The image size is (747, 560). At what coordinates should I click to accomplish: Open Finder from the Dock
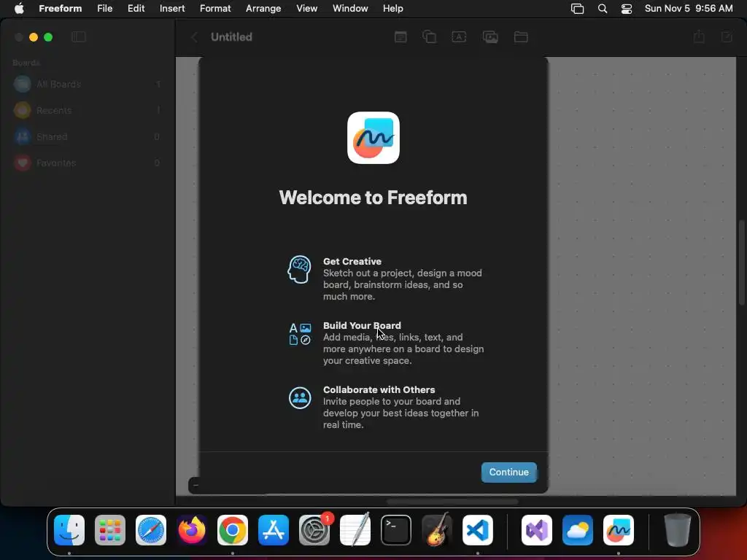tap(69, 530)
